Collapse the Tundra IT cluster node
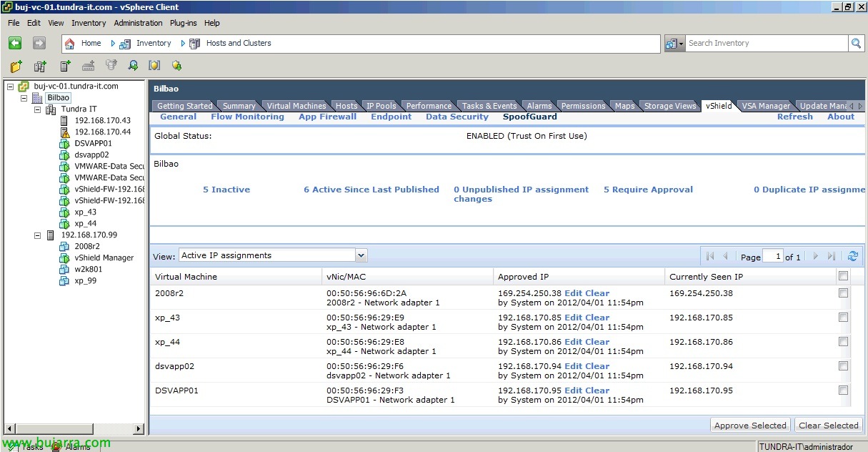This screenshot has width=868, height=452. point(38,109)
